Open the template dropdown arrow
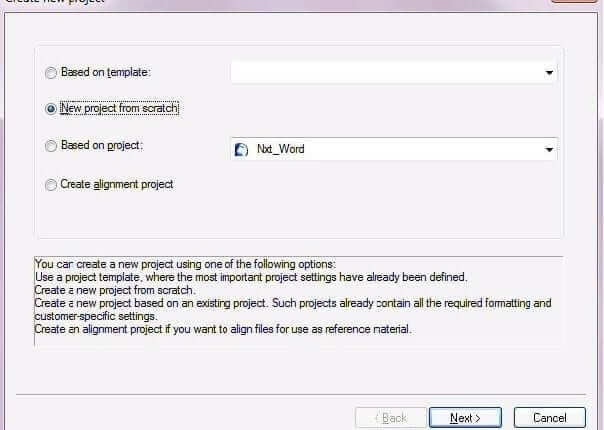The height and width of the screenshot is (430, 604). tap(549, 72)
